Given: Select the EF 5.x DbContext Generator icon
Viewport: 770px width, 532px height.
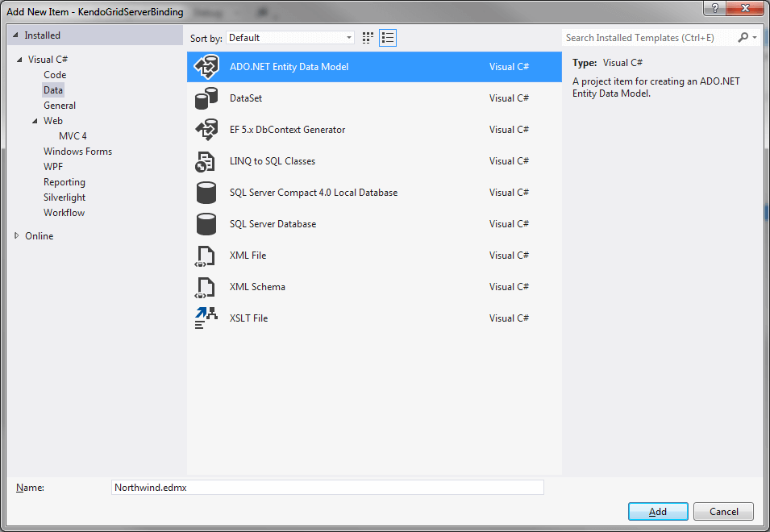Looking at the screenshot, I should pos(206,129).
